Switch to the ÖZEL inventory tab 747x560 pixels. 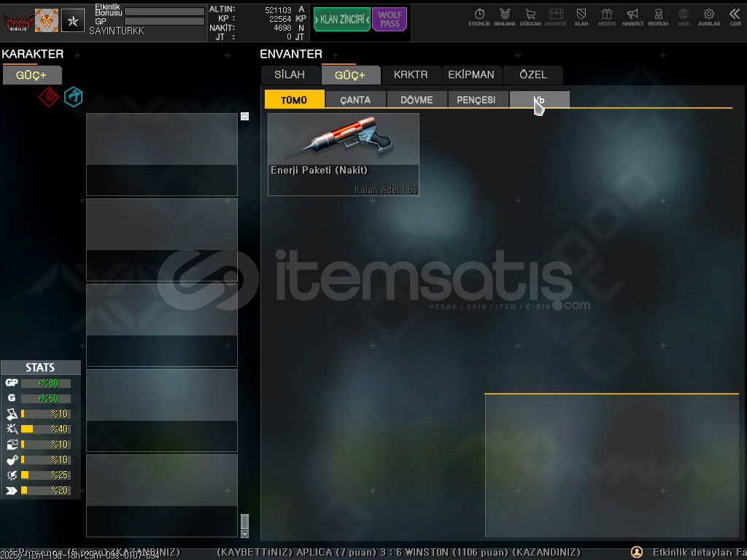[x=533, y=75]
